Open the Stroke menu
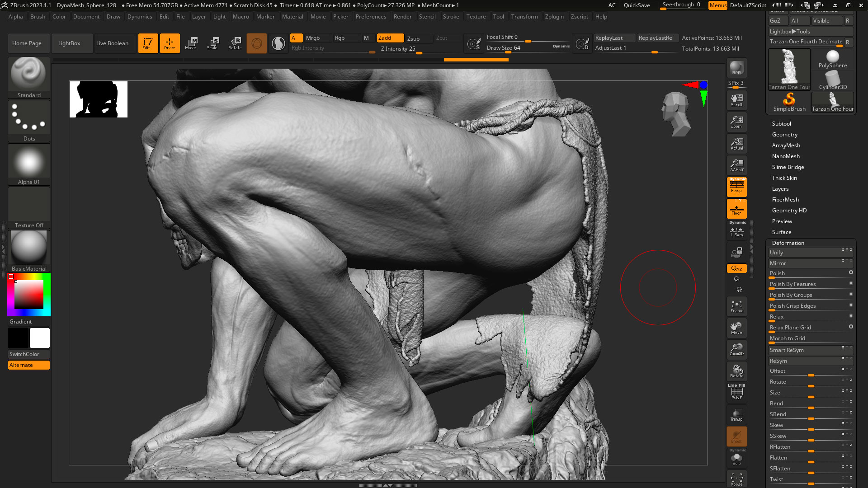The width and height of the screenshot is (868, 488). [x=451, y=17]
